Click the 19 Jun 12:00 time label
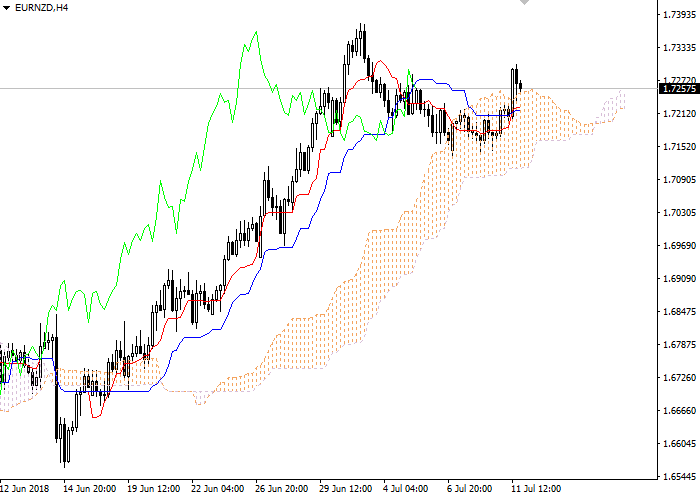Image resolution: width=700 pixels, height=500 pixels. 154,488
